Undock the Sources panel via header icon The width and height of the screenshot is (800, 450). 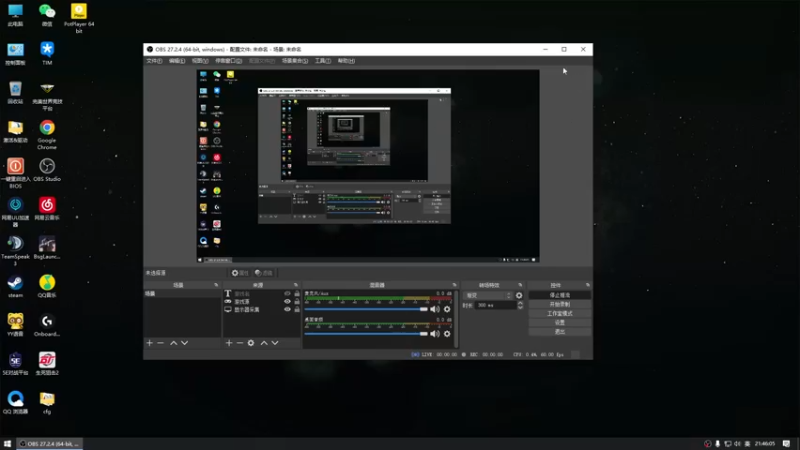point(295,285)
